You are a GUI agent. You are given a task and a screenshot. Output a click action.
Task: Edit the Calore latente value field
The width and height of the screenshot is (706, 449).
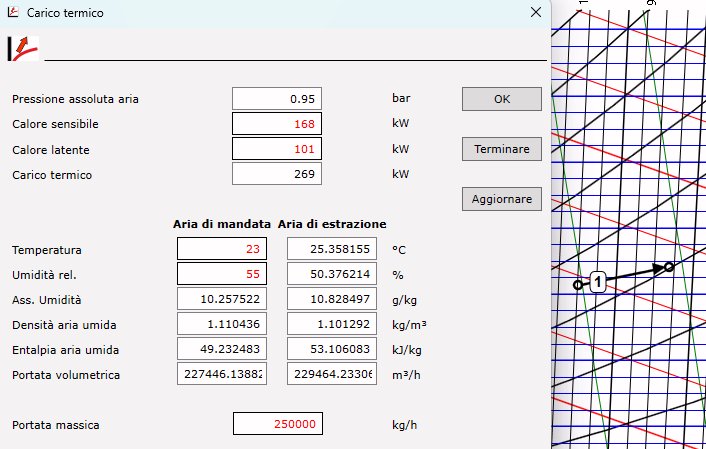click(x=276, y=149)
